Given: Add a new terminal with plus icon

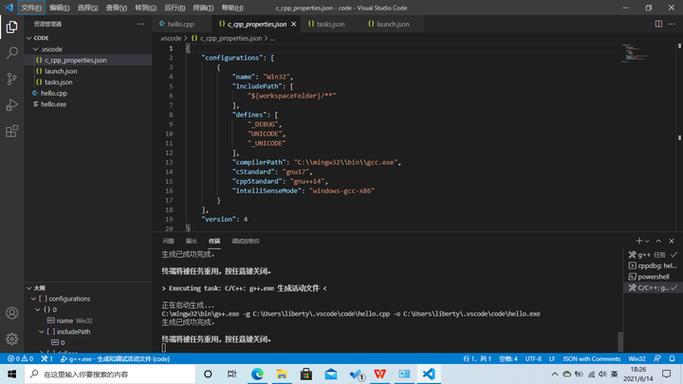Looking at the screenshot, I should point(639,241).
